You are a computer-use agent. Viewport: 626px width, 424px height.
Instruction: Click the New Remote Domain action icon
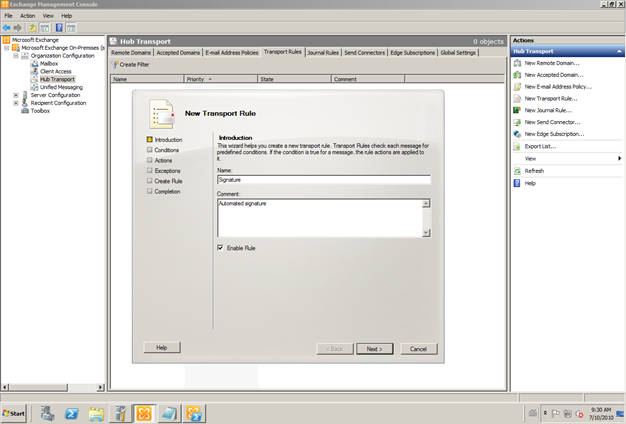(x=517, y=63)
